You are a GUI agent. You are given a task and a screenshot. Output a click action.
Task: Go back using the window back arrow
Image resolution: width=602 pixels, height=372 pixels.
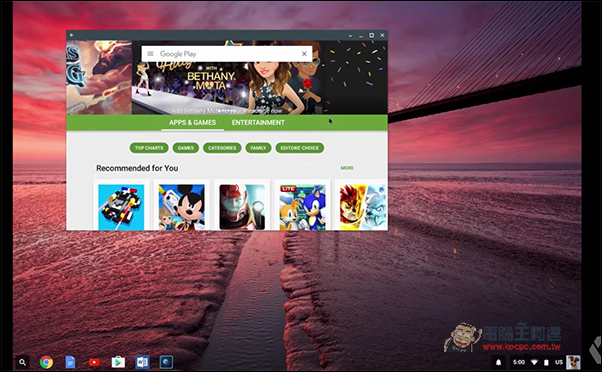[72, 35]
